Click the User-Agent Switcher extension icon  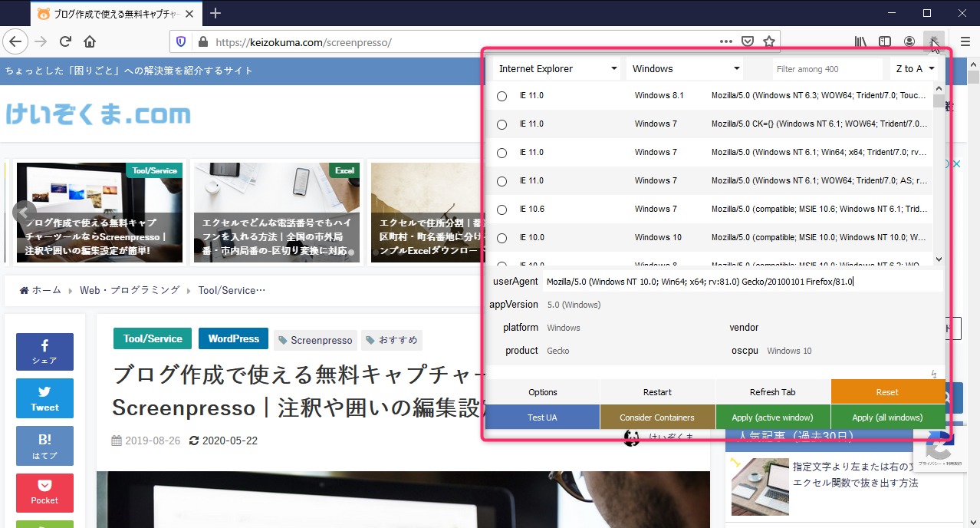[933, 41]
